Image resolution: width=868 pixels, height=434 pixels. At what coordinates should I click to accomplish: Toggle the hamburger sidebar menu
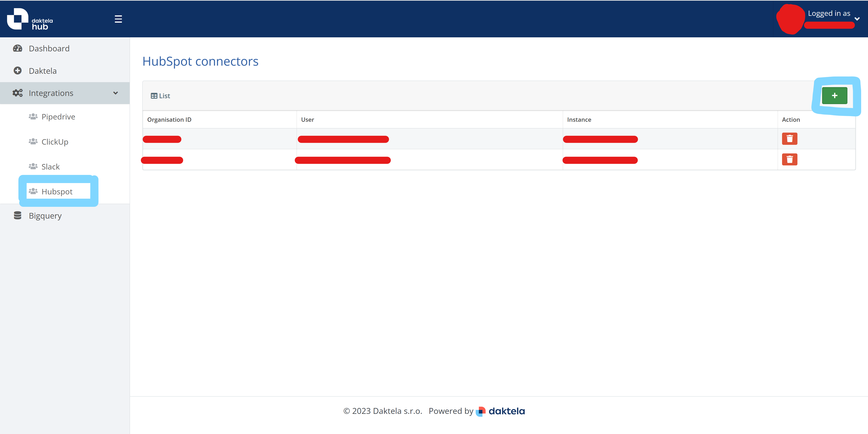118,19
